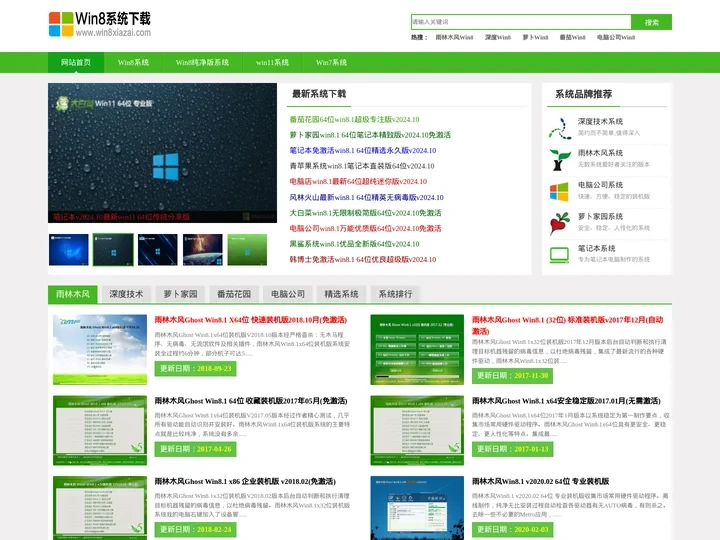Open the 雨林木风系统 sprout icon

tap(560, 159)
